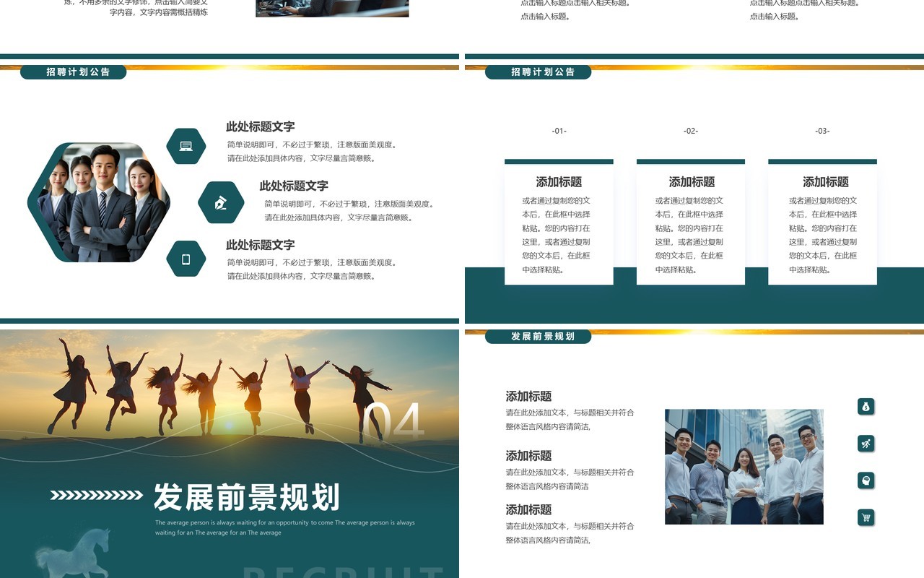Click the laptop icon in the hexagon
The height and width of the screenshot is (578, 924).
(x=186, y=146)
